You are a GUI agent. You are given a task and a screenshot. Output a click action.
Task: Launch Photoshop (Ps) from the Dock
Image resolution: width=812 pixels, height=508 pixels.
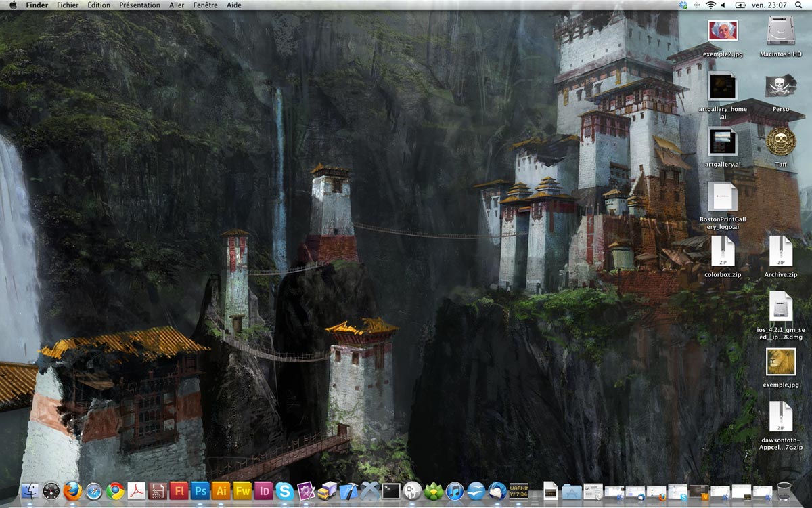200,491
